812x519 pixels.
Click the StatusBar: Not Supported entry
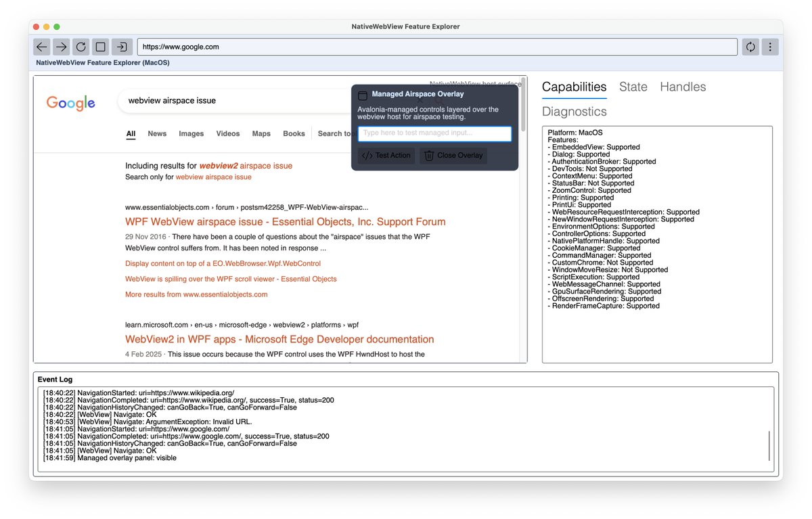pos(591,183)
